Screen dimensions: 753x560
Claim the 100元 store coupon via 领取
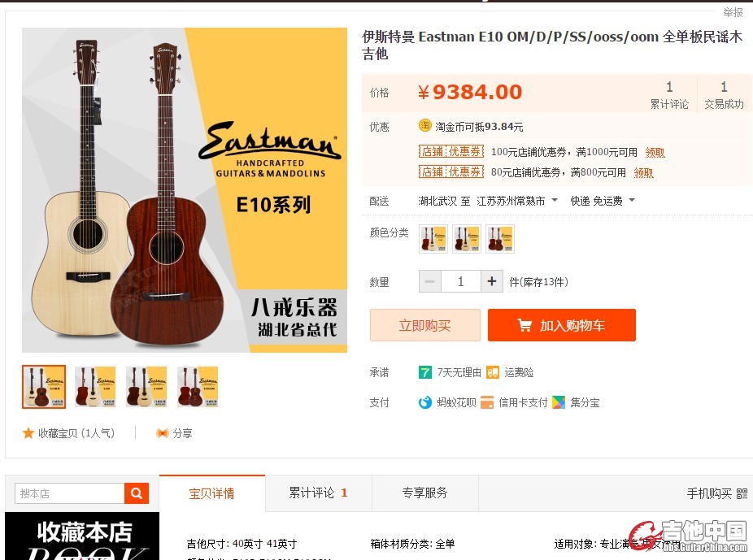pos(655,153)
